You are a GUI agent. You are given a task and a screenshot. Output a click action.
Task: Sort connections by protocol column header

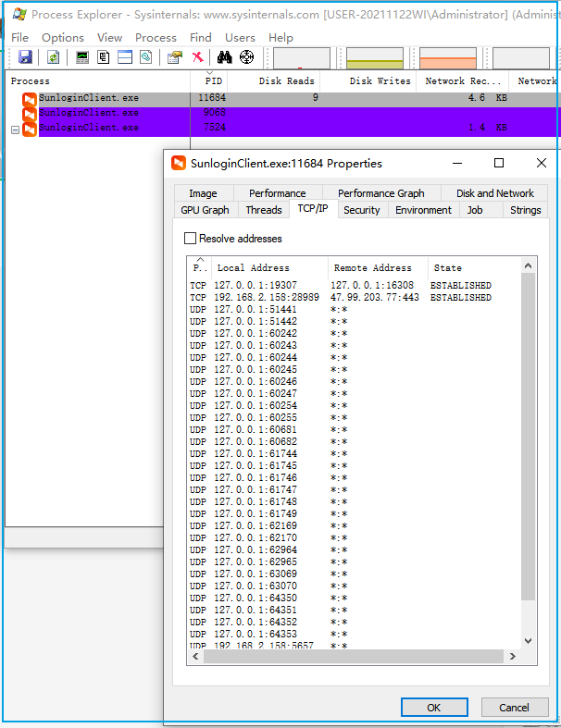pos(199,268)
